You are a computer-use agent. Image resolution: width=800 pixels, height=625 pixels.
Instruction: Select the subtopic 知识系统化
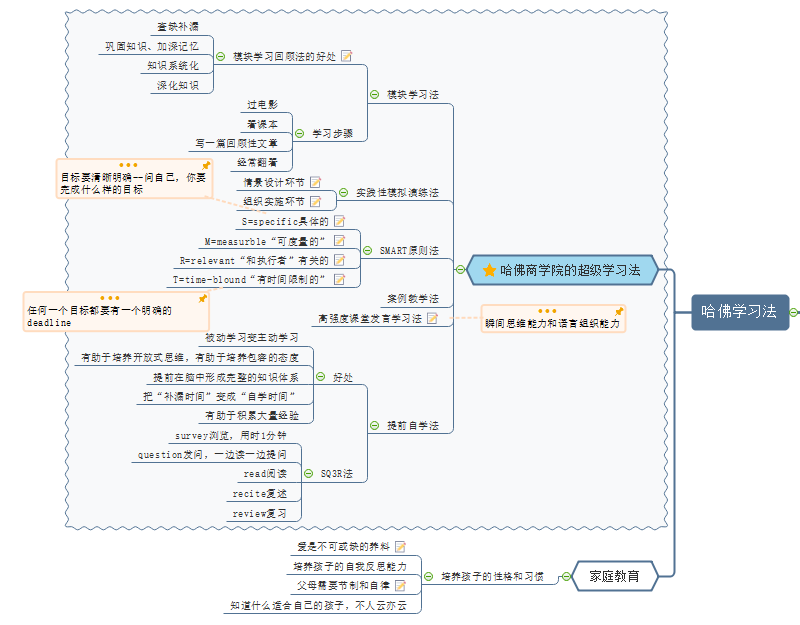(x=172, y=66)
